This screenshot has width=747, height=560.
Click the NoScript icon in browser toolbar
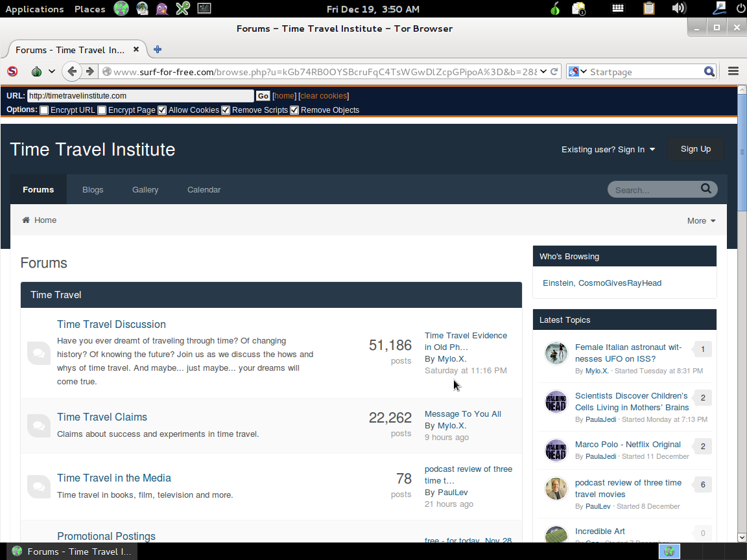pos(12,71)
